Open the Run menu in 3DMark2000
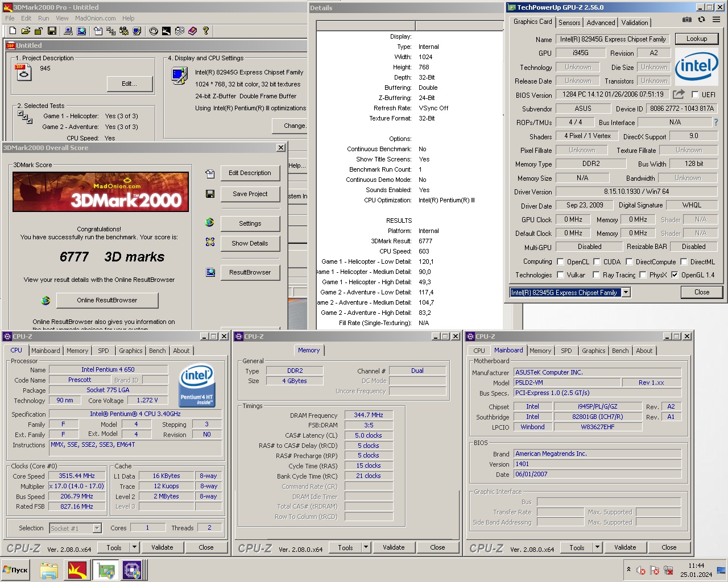Viewport: 728px width, 582px height. [x=44, y=18]
